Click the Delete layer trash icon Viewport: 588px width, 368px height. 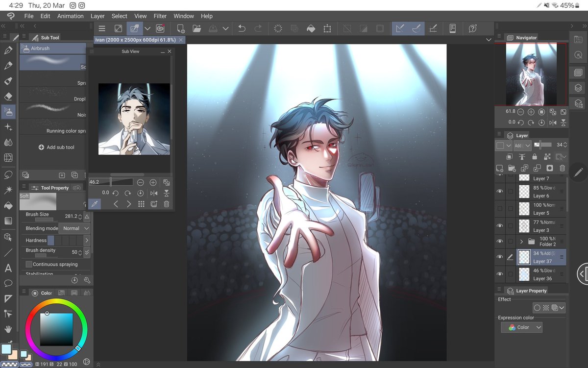[x=562, y=168]
